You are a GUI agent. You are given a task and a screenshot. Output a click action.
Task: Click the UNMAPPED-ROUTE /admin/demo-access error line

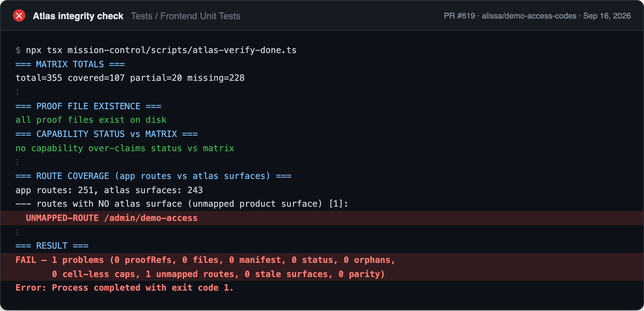click(322, 218)
